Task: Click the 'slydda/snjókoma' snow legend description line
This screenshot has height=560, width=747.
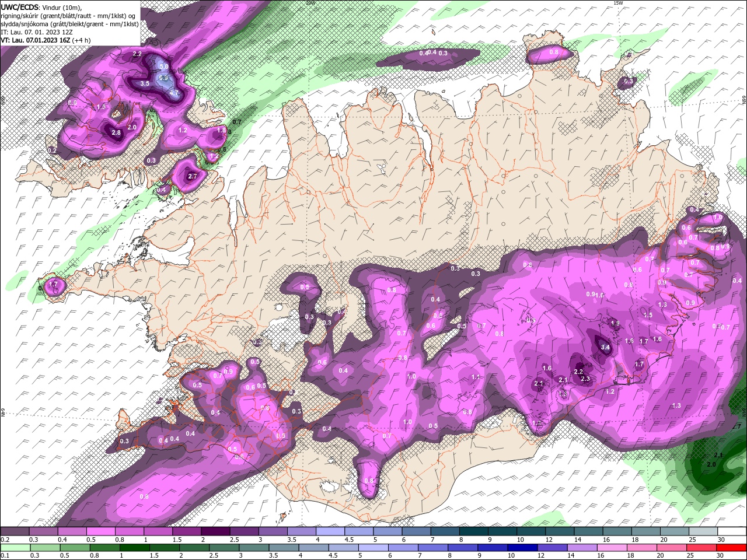Action: tap(70, 24)
